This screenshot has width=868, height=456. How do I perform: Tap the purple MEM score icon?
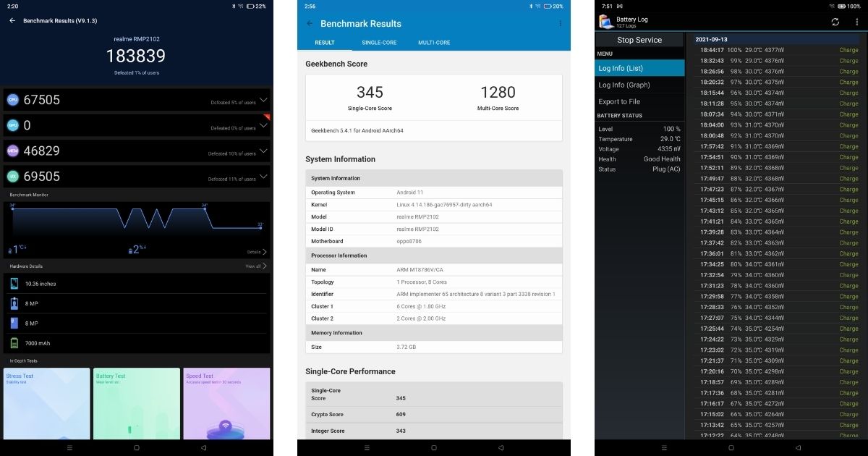click(x=12, y=151)
